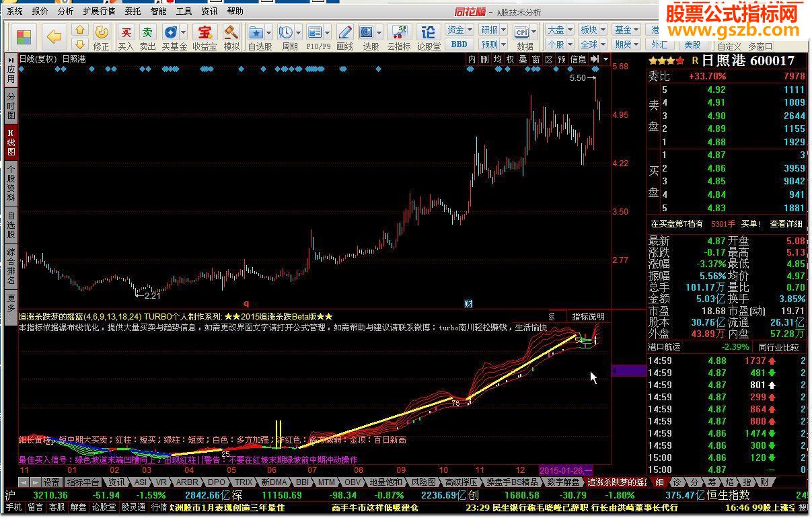The image size is (812, 518).
Task: Switch to the 新DMA indicator tab
Action: pyautogui.click(x=274, y=482)
